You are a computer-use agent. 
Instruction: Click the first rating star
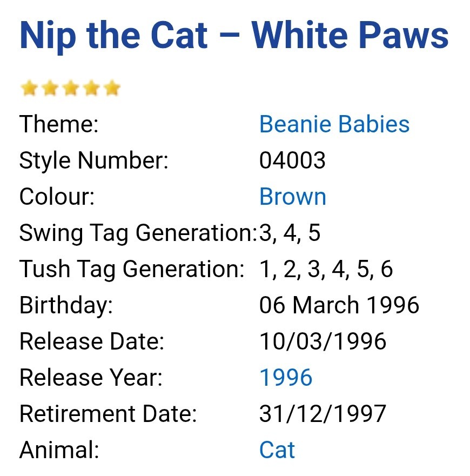[29, 88]
